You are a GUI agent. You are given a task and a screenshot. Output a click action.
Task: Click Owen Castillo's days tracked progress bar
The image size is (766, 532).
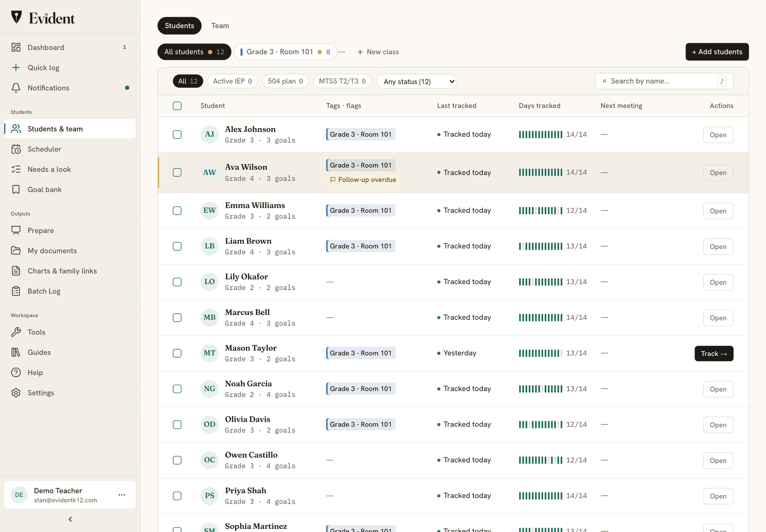pos(541,460)
